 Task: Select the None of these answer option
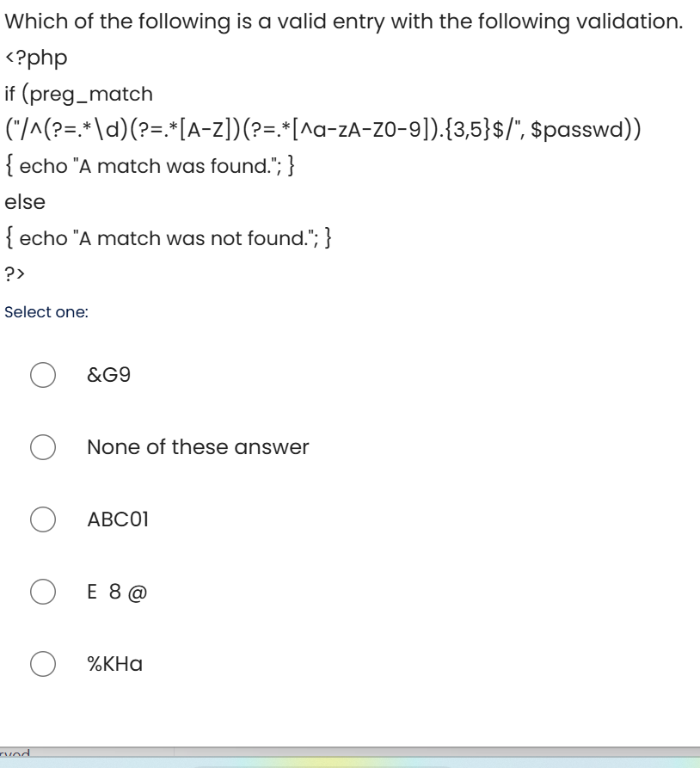[43, 446]
